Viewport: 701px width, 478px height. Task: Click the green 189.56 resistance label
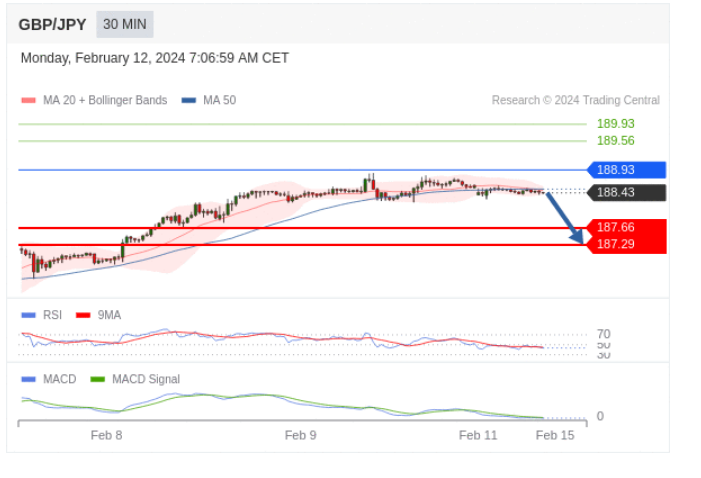coord(616,141)
